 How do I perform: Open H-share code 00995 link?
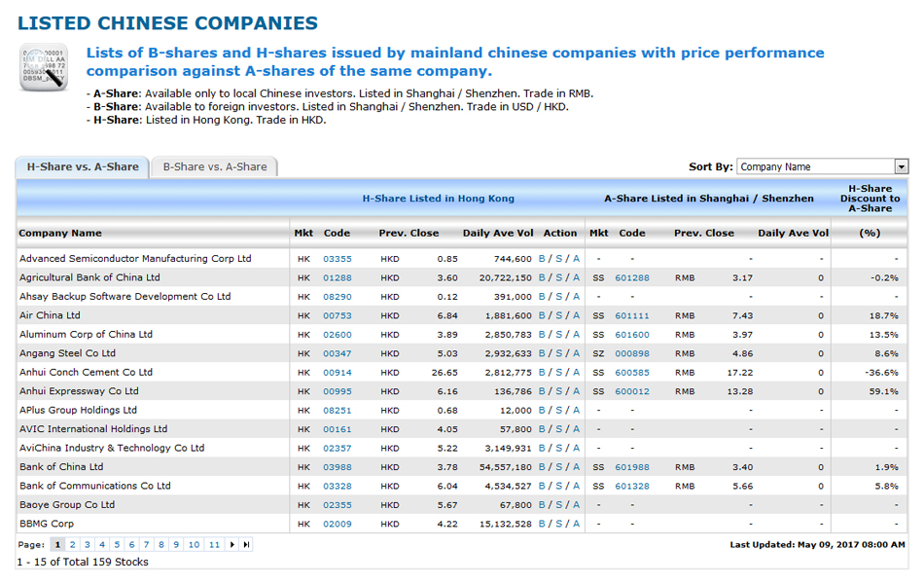tap(338, 391)
